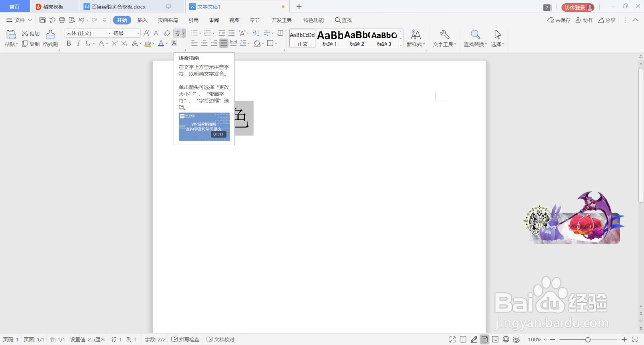The width and height of the screenshot is (644, 345).
Task: Expand the styles gallery more arrow
Action: [400, 45]
